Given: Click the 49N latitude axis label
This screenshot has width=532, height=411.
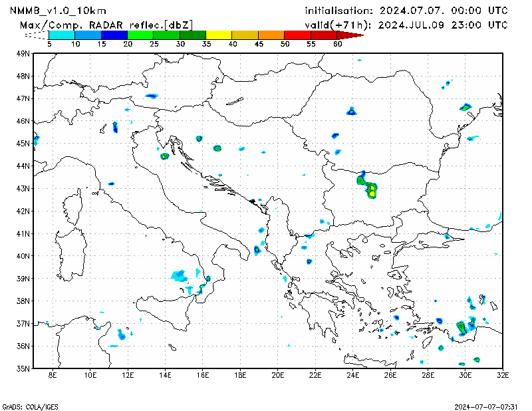Looking at the screenshot, I should click(23, 53).
